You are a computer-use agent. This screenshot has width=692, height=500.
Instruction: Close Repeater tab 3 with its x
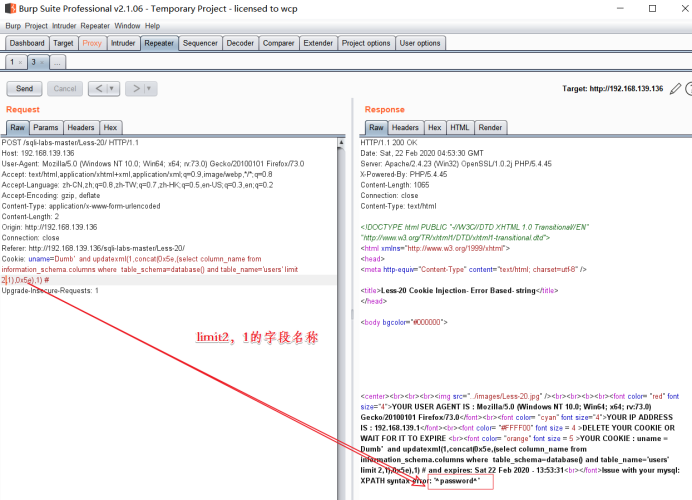(x=42, y=63)
